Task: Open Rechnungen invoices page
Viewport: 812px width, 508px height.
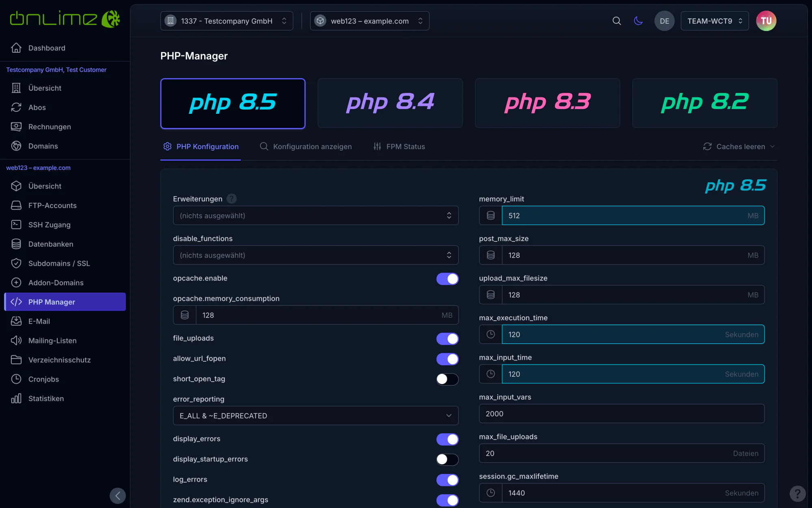Action: click(x=65, y=126)
